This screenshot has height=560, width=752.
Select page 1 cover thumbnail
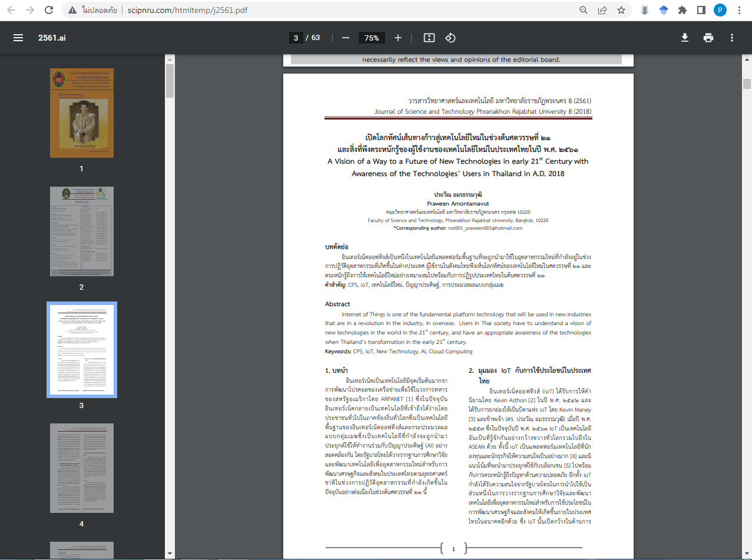click(x=82, y=113)
